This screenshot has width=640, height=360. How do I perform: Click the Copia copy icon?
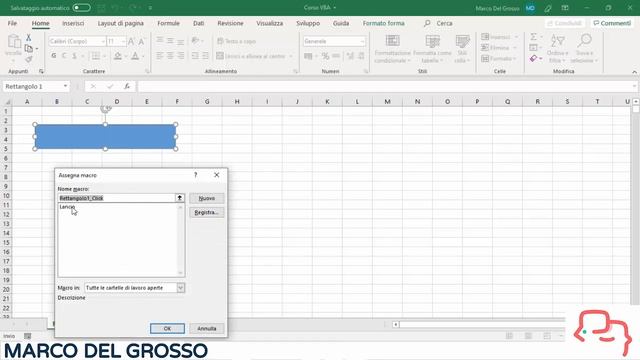(29, 49)
